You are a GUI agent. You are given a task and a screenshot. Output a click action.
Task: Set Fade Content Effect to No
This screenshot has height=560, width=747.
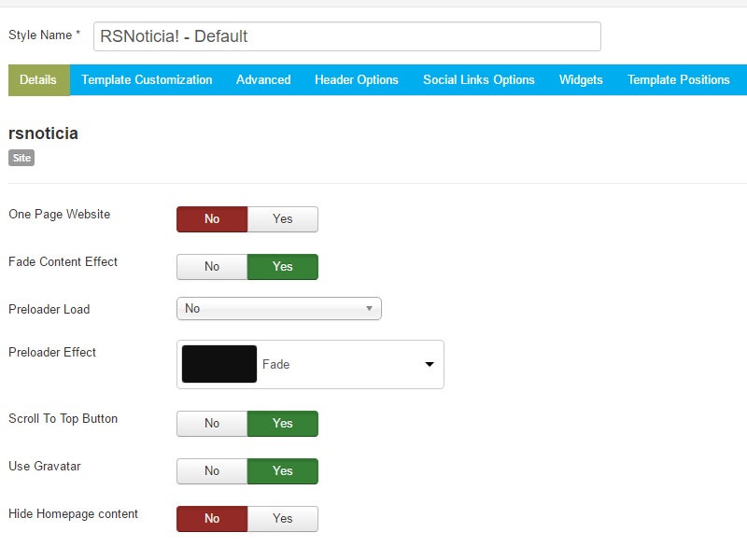[x=212, y=267]
